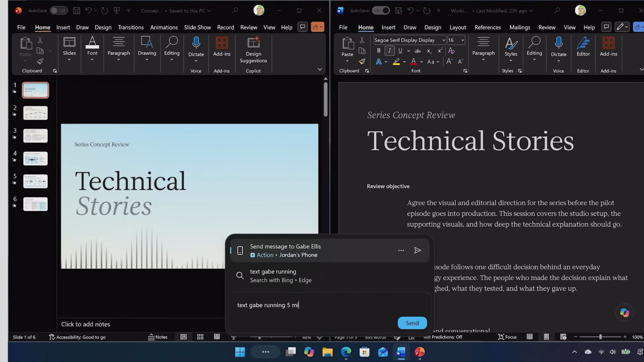
Task: Open References tab in Word
Action: [487, 27]
